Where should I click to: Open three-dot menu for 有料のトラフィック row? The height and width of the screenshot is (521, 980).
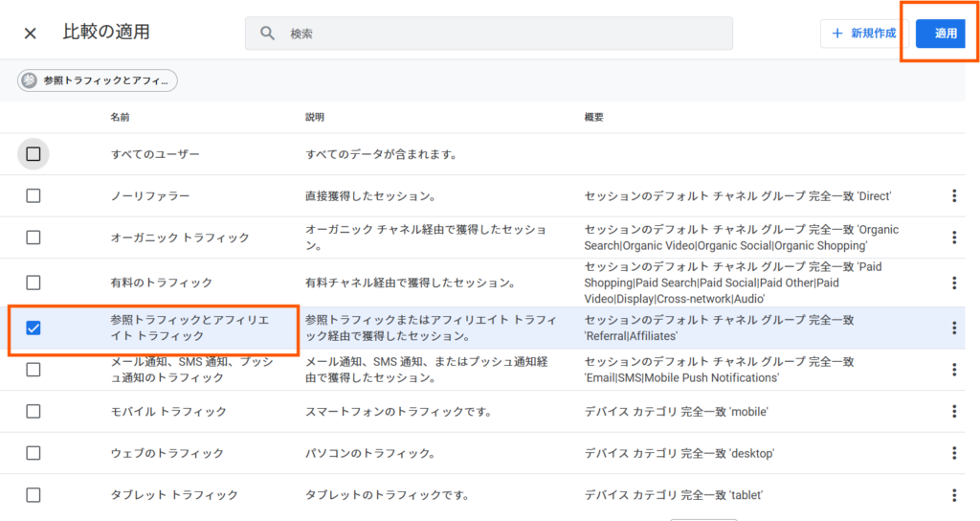tap(953, 283)
